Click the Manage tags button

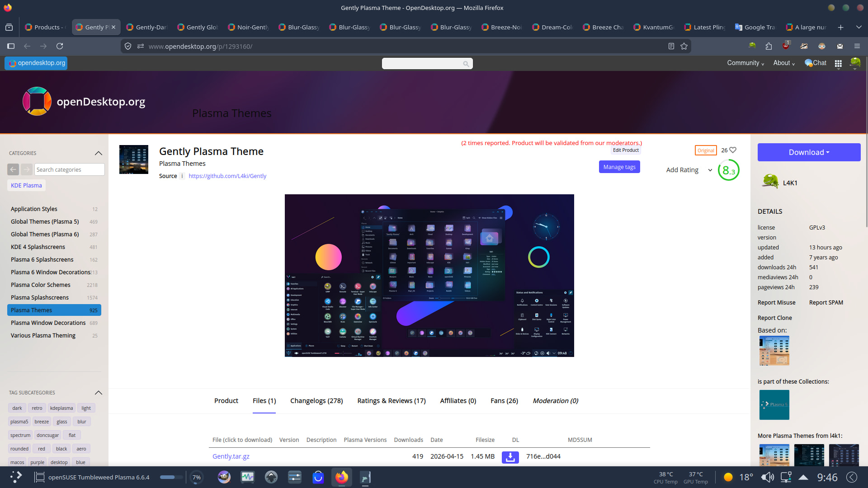pos(619,167)
